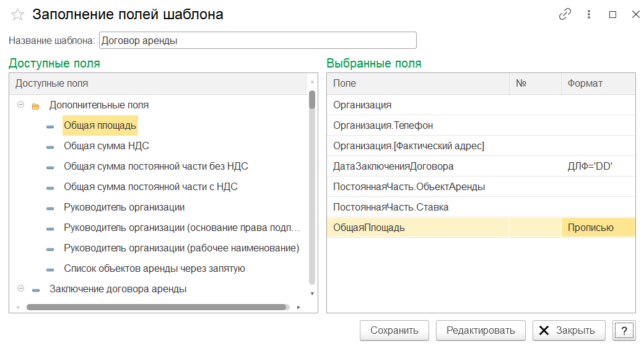Copy link using the chain icon
This screenshot has width=644, height=348.
pyautogui.click(x=564, y=15)
